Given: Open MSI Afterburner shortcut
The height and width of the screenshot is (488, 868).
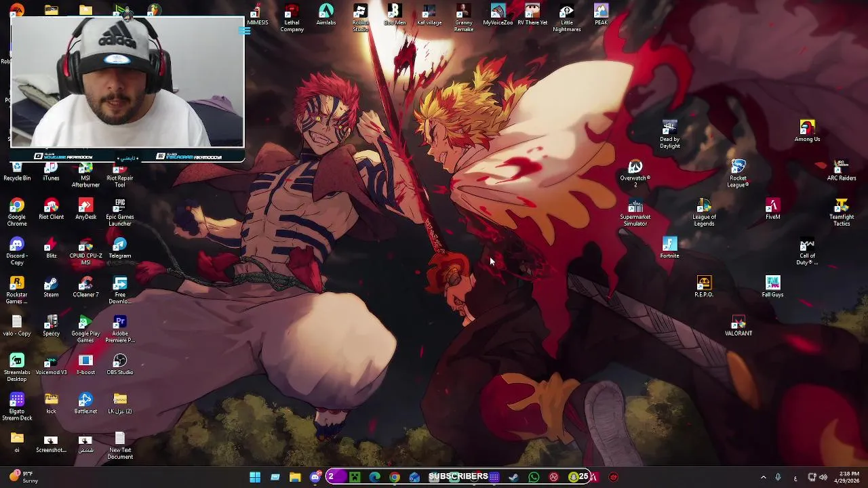Looking at the screenshot, I should tap(85, 175).
